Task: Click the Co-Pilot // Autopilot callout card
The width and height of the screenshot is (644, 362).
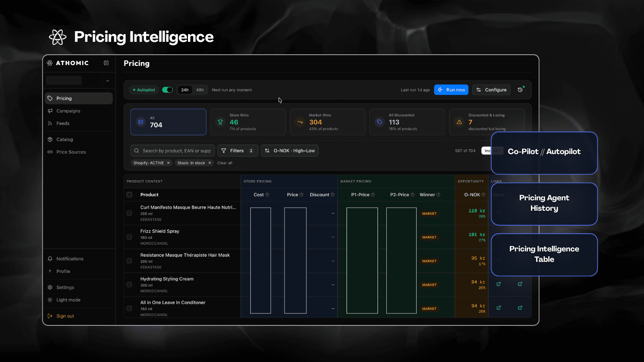Action: [544, 153]
